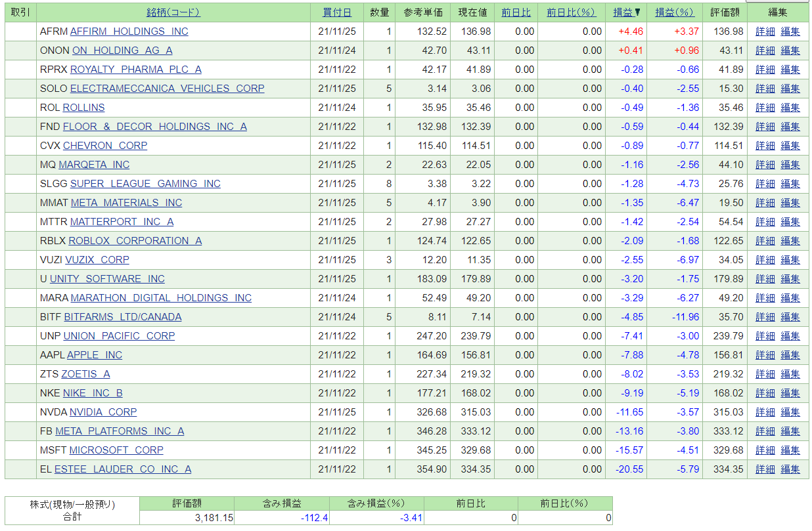
Task: Open SUPER_LEAGUE_GAMING_INC stock link
Action: (x=145, y=184)
